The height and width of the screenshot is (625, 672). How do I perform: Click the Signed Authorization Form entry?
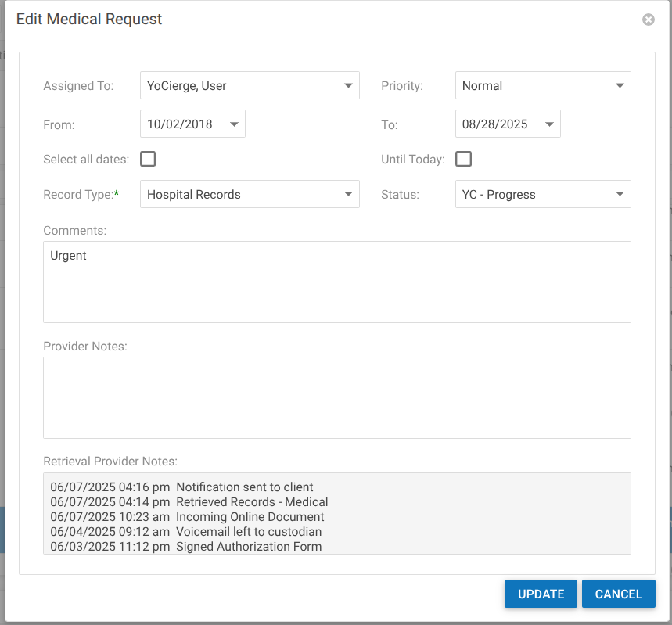[x=249, y=547]
